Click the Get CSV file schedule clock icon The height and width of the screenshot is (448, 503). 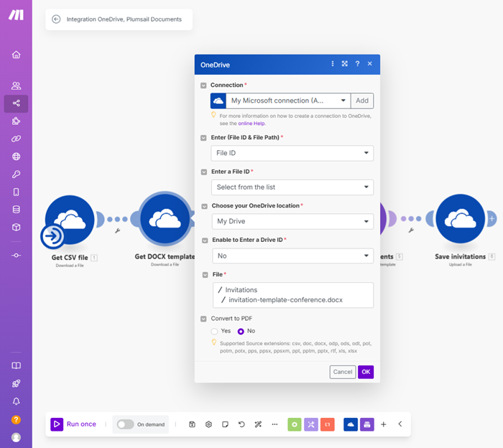coord(52,236)
